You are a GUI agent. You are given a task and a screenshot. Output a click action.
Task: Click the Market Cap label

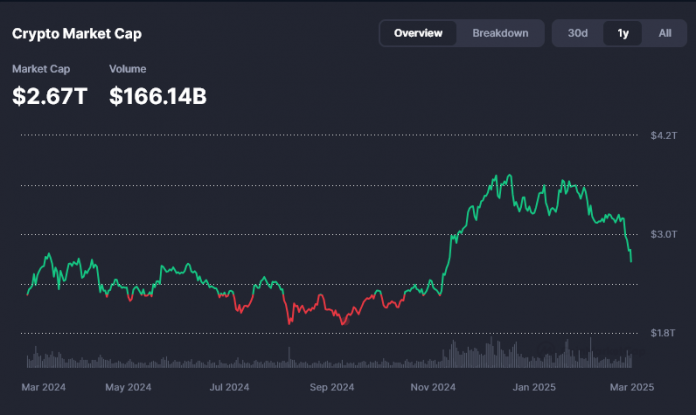coord(40,69)
